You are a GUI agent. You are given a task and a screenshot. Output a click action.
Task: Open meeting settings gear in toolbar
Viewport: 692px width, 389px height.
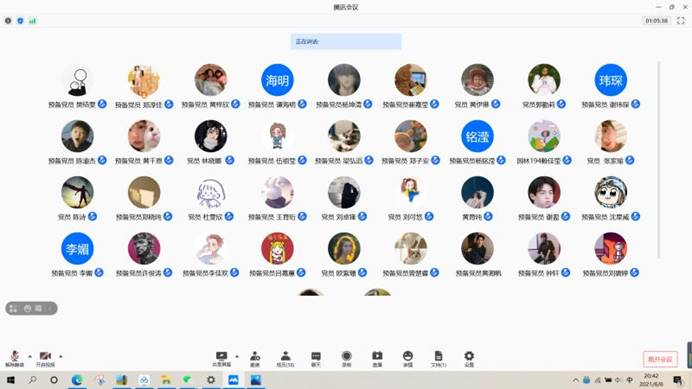coord(469,359)
